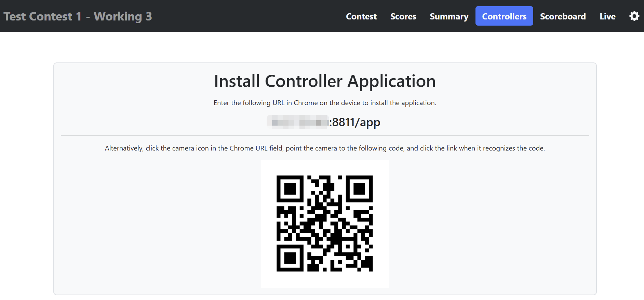Select the highlighted Controllers button
Screen dimensions: 644x300
coord(504,16)
